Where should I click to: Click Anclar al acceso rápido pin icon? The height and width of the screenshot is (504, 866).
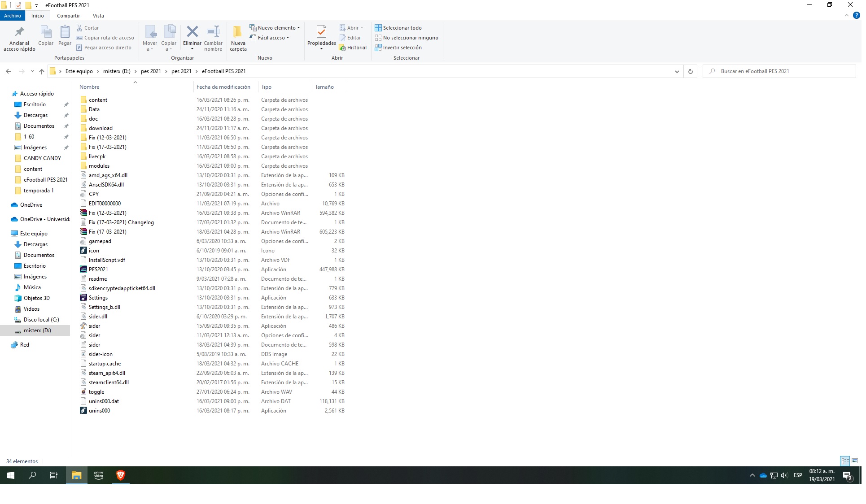(19, 32)
